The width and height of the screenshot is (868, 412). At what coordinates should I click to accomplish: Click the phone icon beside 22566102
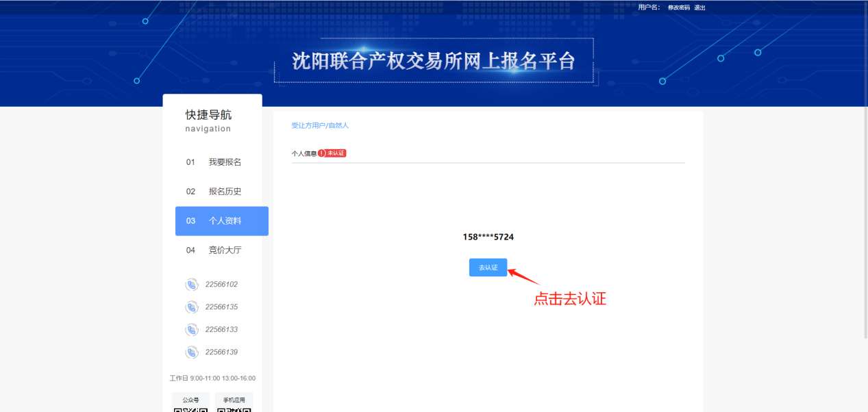click(192, 285)
